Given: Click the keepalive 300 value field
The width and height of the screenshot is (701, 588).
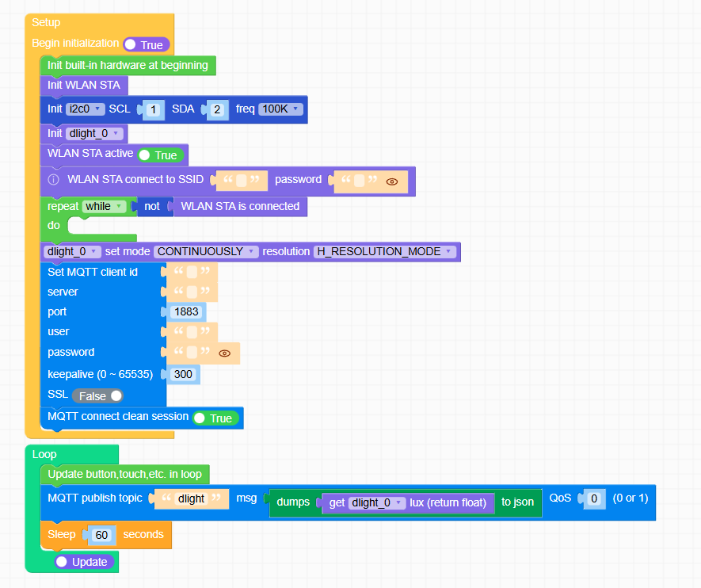Looking at the screenshot, I should pyautogui.click(x=183, y=374).
